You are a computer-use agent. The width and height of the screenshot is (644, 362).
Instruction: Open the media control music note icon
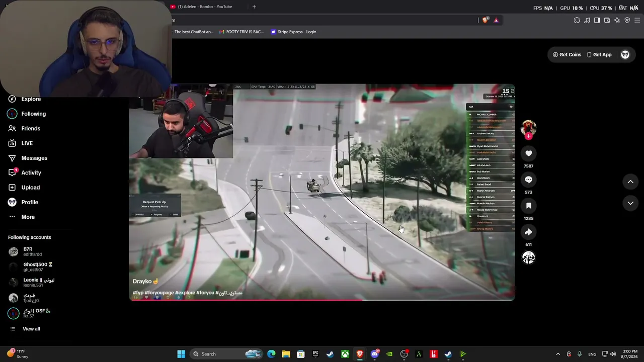click(587, 20)
